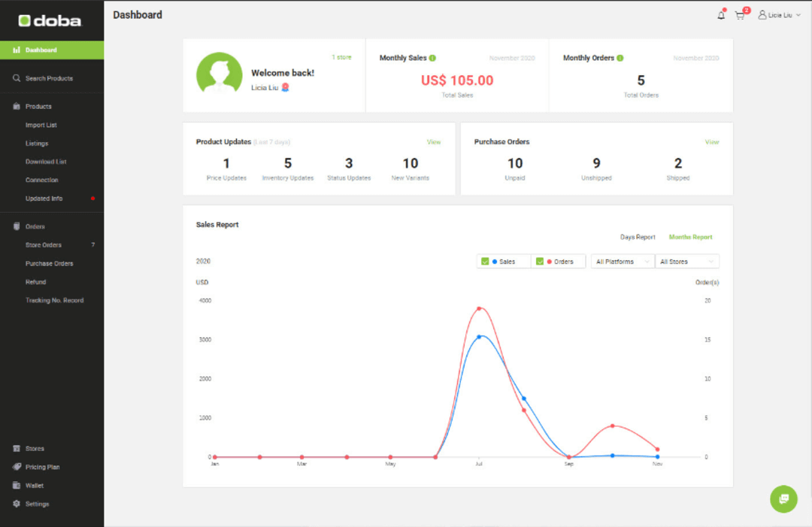Image resolution: width=812 pixels, height=527 pixels.
Task: Click the Pricing Plan sidebar icon
Action: (x=17, y=467)
